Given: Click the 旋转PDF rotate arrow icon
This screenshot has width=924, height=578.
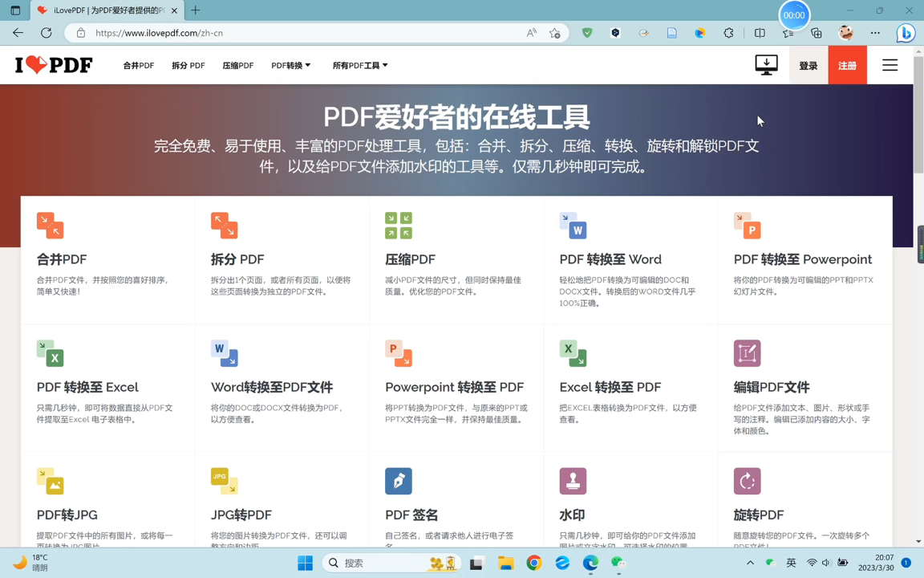Looking at the screenshot, I should [747, 481].
